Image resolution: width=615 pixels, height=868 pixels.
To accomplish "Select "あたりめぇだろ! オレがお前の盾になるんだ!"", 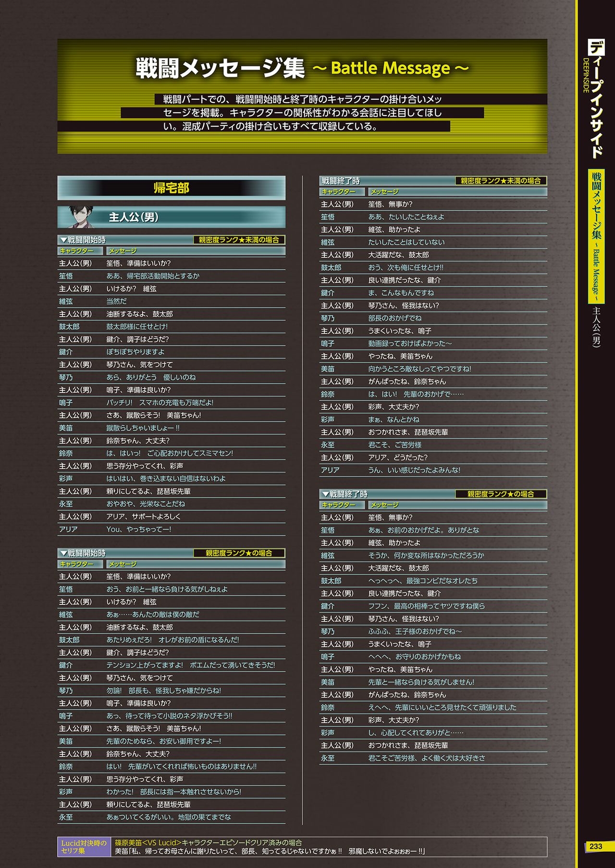I will click(172, 640).
